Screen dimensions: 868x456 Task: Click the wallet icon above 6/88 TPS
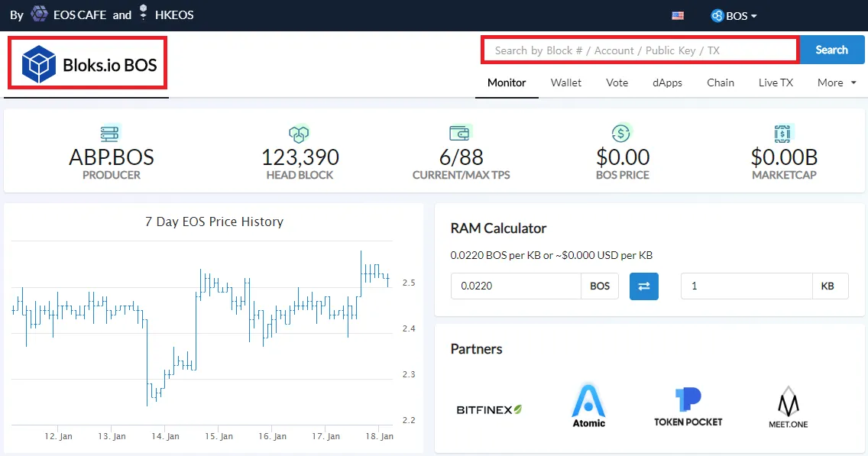pyautogui.click(x=459, y=133)
